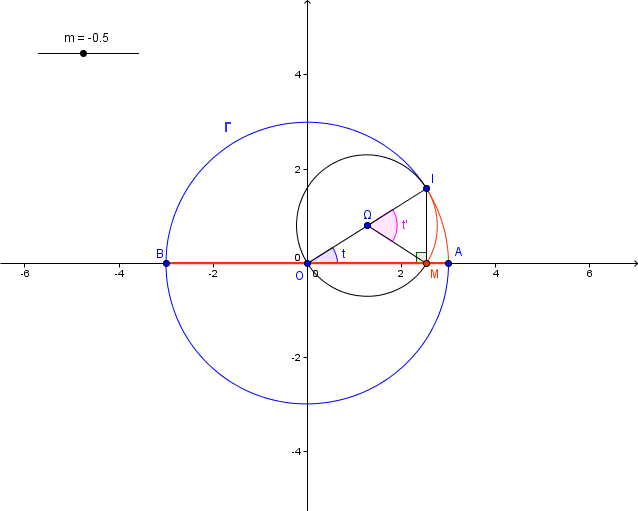638x511 pixels.
Task: Click the green right-angle marker near M
Action: pyautogui.click(x=421, y=257)
